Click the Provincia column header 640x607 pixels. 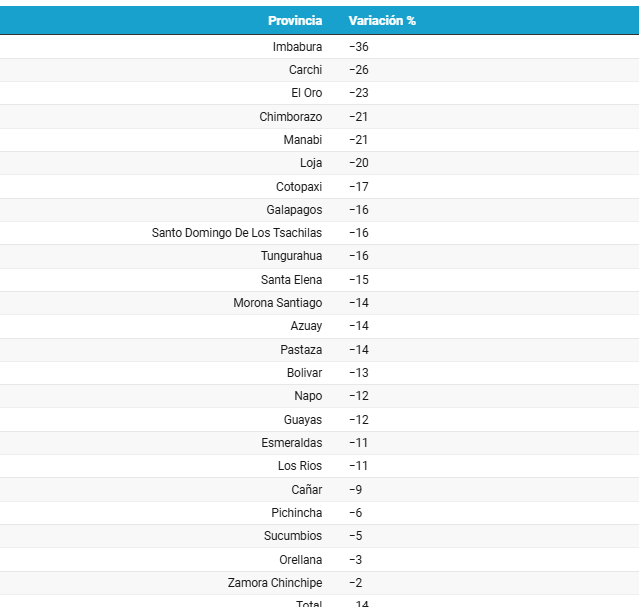point(295,21)
